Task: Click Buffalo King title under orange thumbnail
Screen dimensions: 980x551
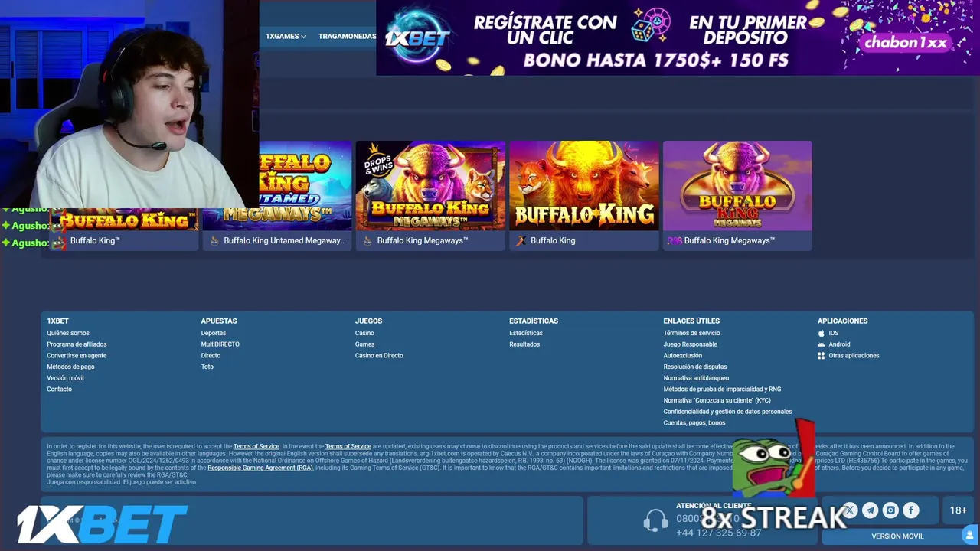Action: click(x=553, y=240)
